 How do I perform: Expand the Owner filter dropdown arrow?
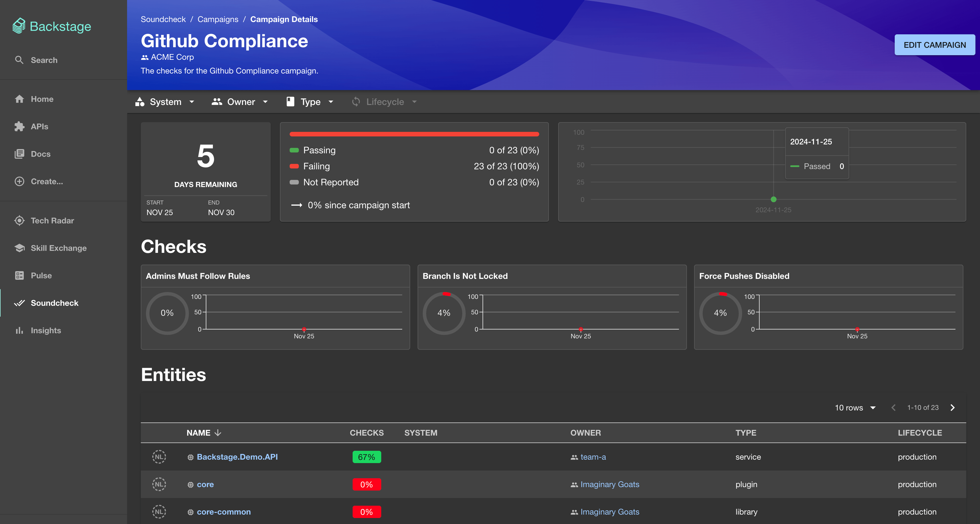pyautogui.click(x=265, y=102)
